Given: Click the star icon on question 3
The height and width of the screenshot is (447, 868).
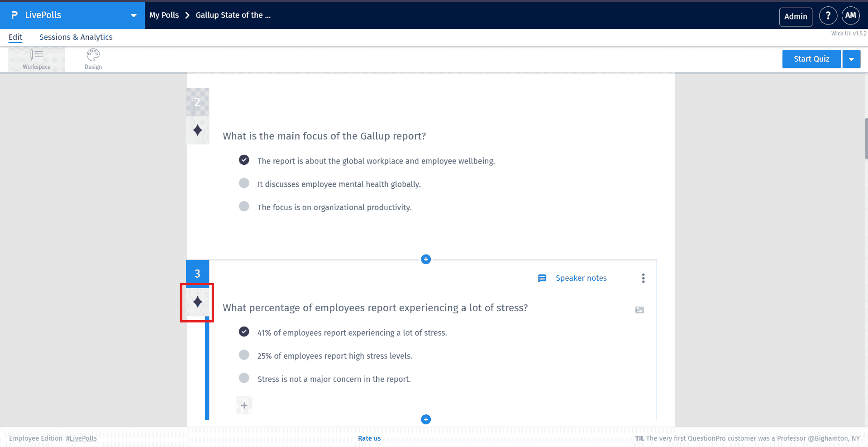Looking at the screenshot, I should 197,302.
